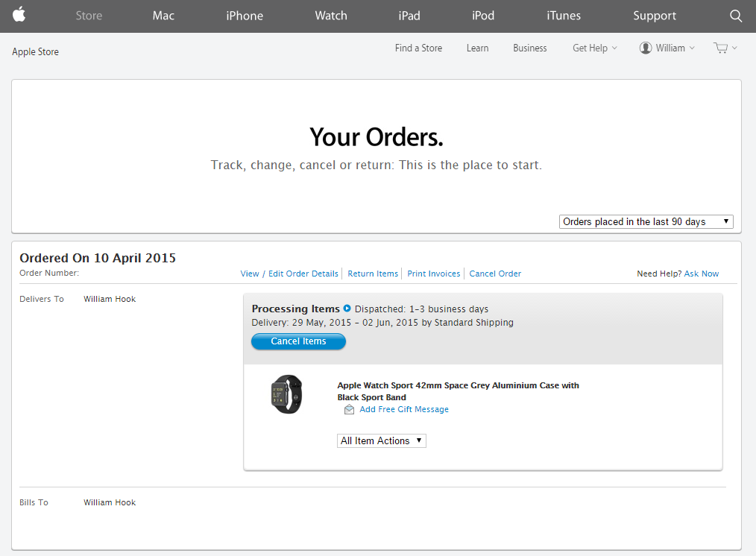This screenshot has height=556, width=756.
Task: Click the Find a Store link
Action: click(418, 48)
